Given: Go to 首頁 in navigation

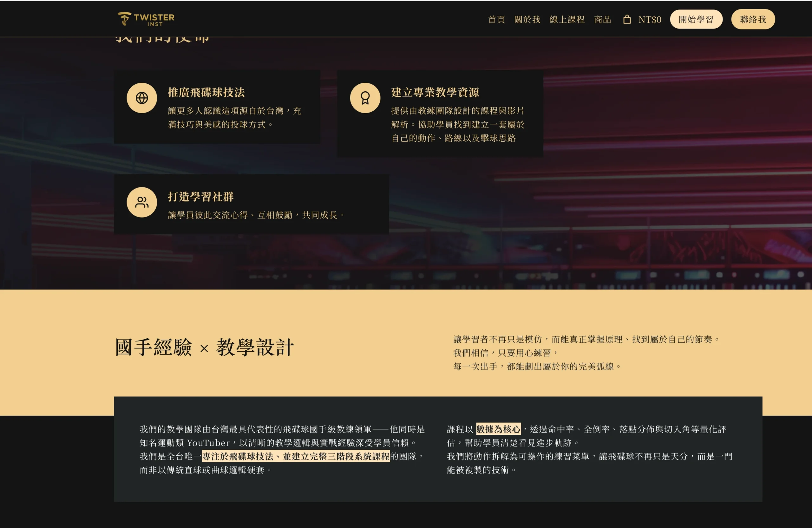Looking at the screenshot, I should [496, 19].
